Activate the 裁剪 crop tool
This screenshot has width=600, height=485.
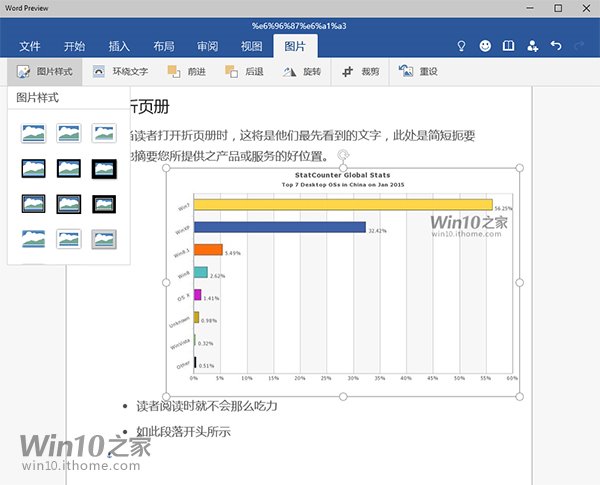coord(360,72)
